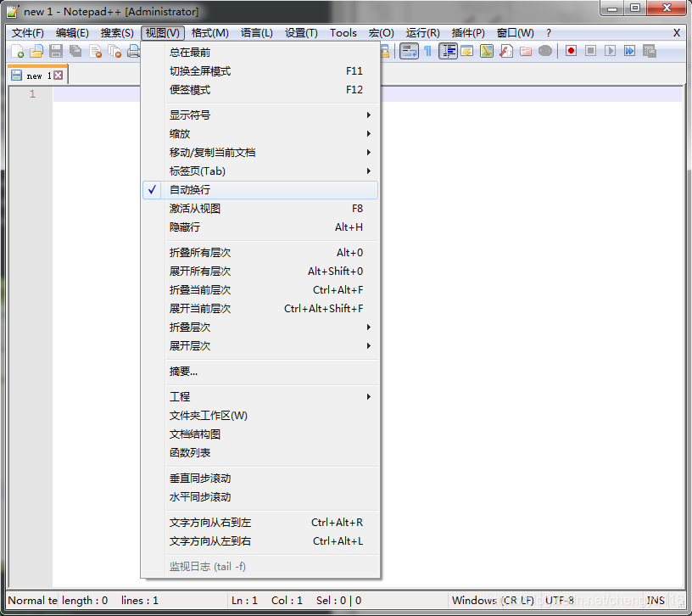
Task: Enable 垂直同步滚动 vertical sync scrolling
Action: tap(260, 479)
